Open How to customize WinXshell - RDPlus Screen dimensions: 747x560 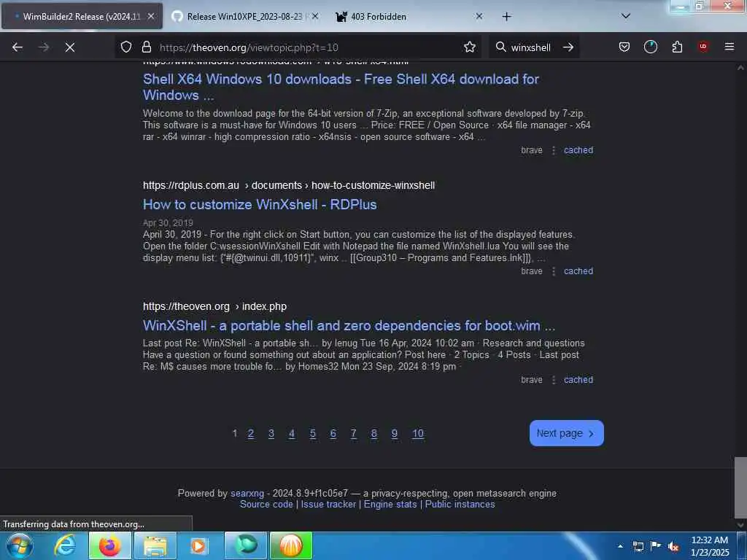tap(260, 204)
